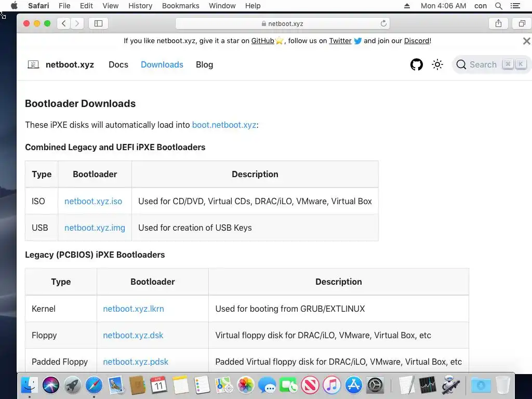Show the Safari sidebar

(98, 23)
